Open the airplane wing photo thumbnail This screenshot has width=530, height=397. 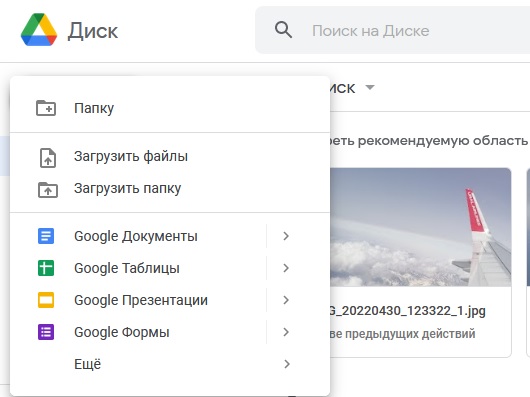point(420,227)
